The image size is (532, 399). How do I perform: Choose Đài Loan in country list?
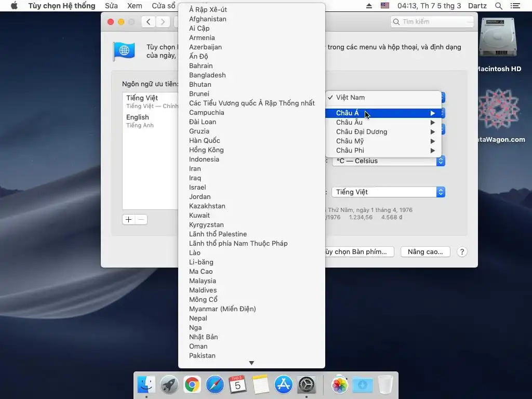pos(251,122)
